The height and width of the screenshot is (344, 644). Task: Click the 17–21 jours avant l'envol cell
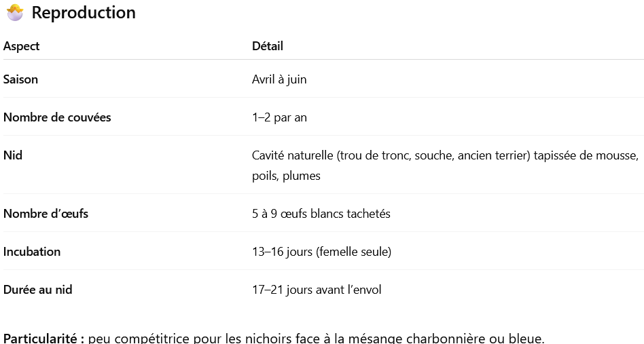click(x=317, y=290)
